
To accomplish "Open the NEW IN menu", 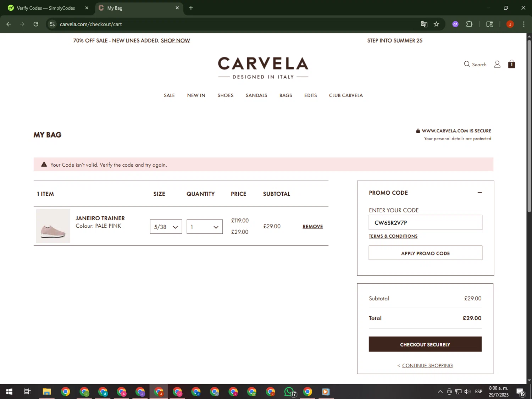I will pyautogui.click(x=196, y=95).
